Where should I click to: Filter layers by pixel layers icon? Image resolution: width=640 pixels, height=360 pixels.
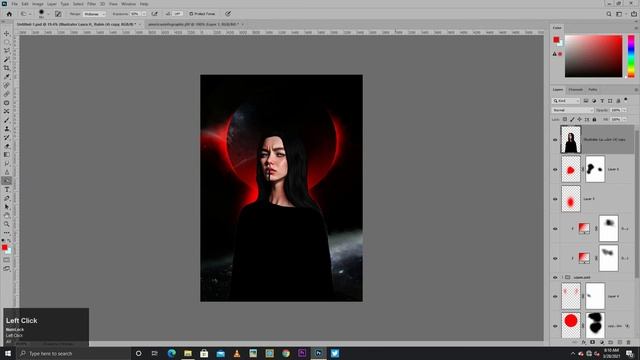pyautogui.click(x=586, y=101)
